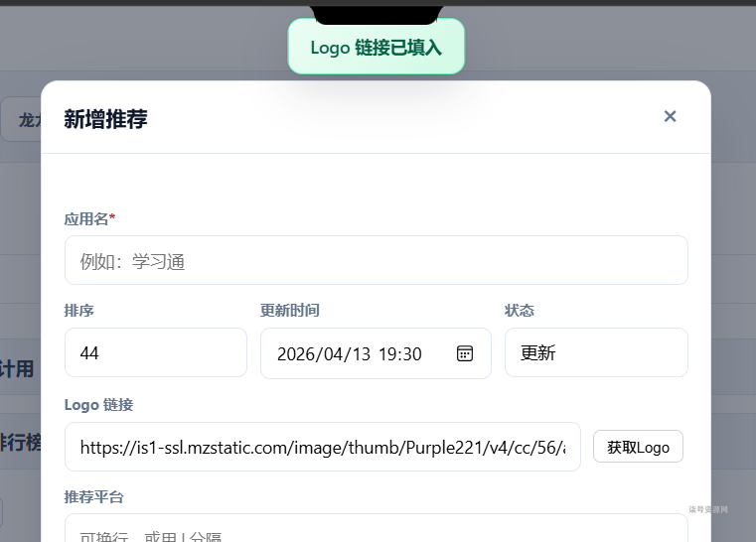Select the 排序 field with 44

[x=156, y=352]
